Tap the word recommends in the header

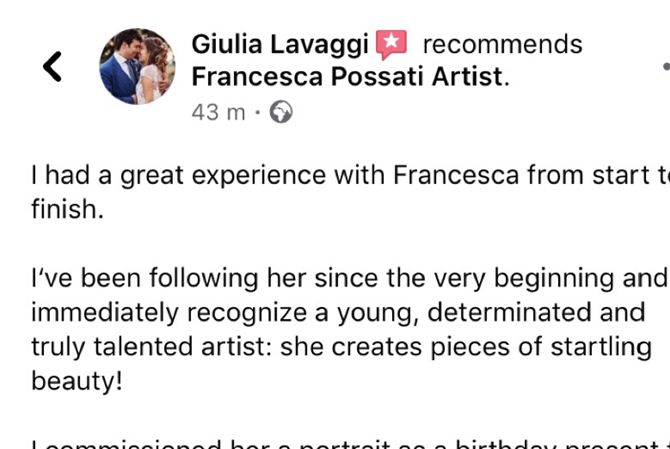502,44
